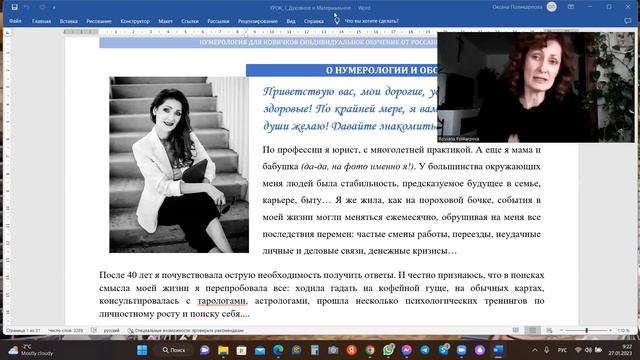
Task: Open Skype from taskbar
Action: (444, 350)
